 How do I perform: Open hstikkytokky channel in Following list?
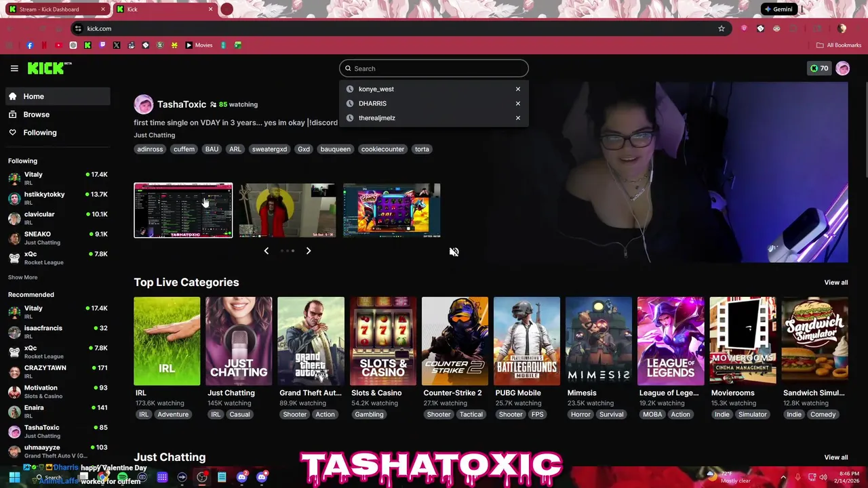click(x=58, y=198)
